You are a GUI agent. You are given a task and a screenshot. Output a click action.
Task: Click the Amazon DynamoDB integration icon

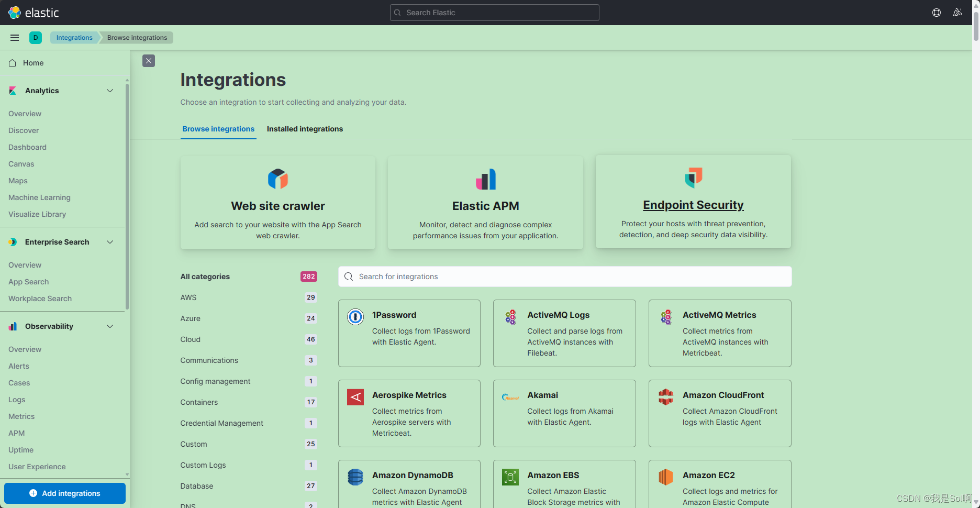(x=355, y=477)
